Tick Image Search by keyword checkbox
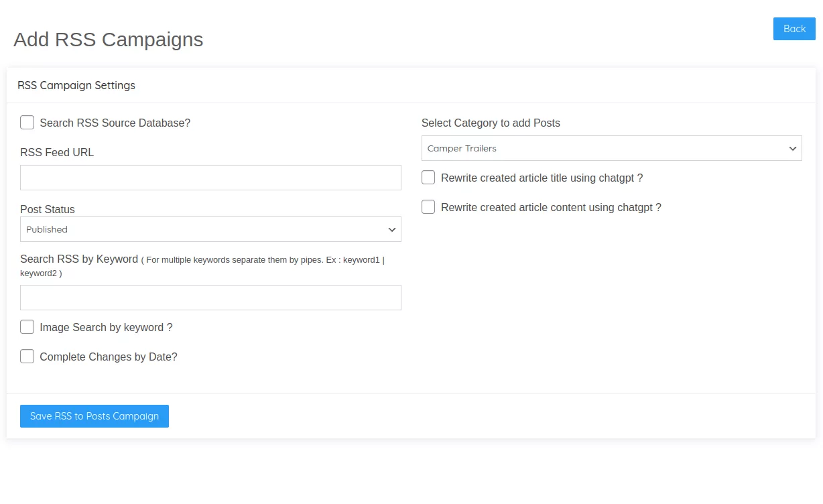The height and width of the screenshot is (504, 823). point(27,327)
